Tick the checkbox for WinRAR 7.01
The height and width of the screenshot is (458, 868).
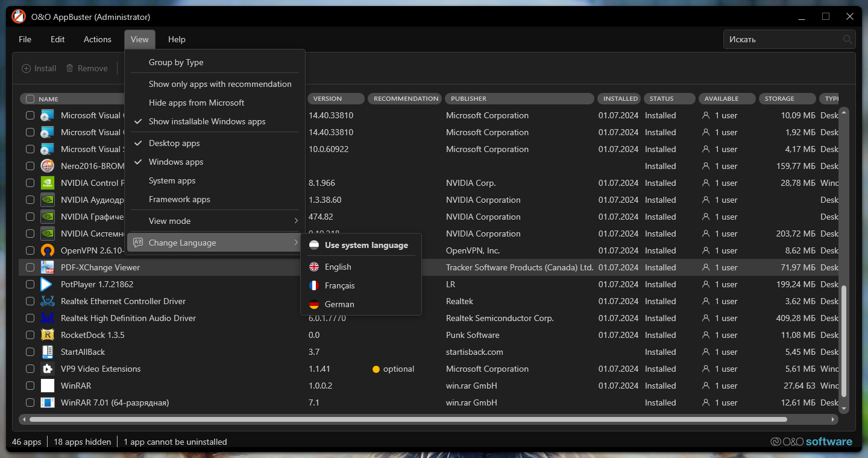(30, 402)
